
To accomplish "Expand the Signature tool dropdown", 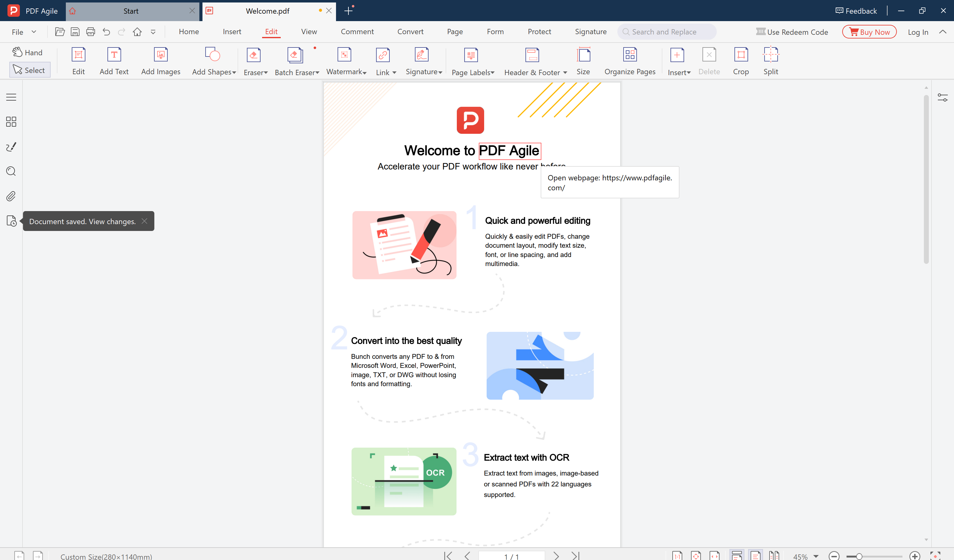I will pyautogui.click(x=440, y=72).
